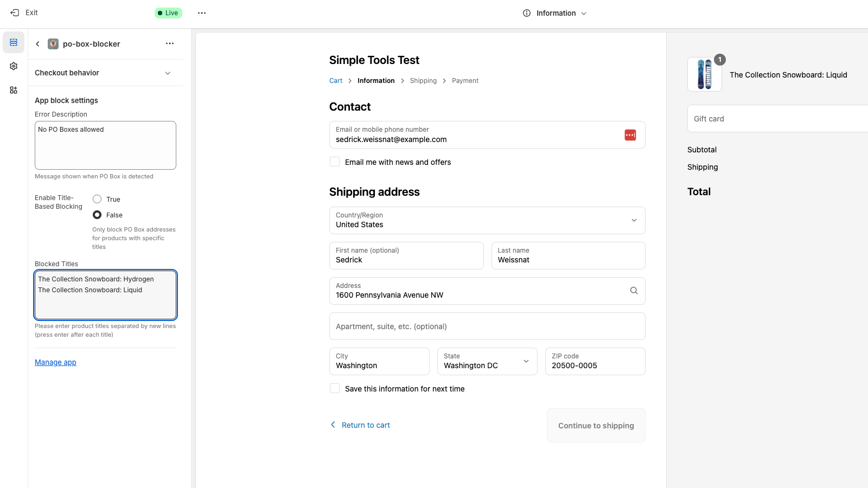Check Save this information for next time

click(x=335, y=388)
